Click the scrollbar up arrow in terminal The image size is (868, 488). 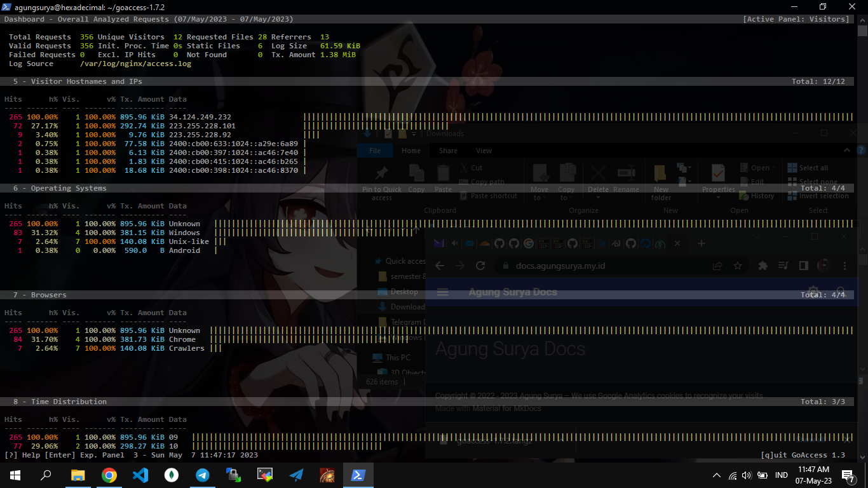[862, 20]
